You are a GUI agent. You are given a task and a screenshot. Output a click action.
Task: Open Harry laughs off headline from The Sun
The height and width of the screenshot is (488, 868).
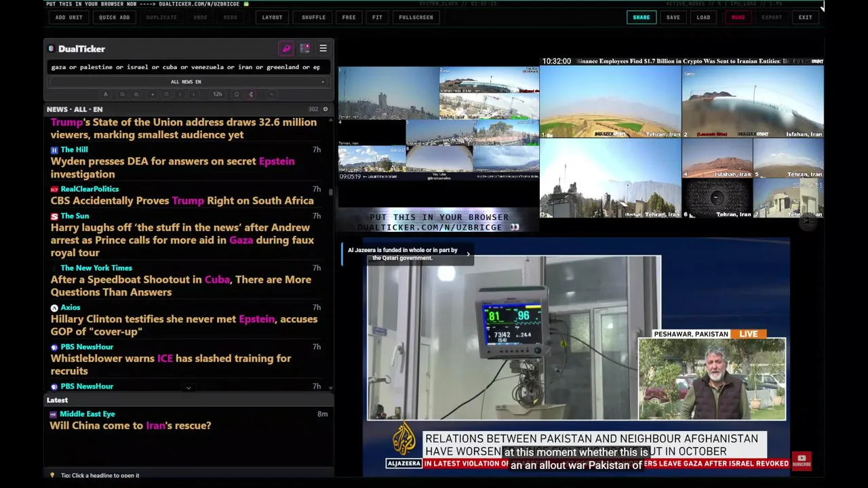182,240
